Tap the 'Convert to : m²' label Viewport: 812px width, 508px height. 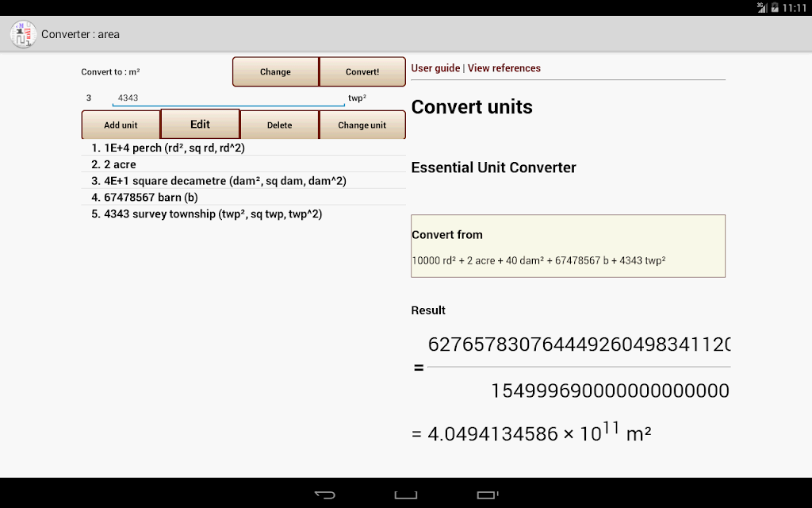[x=110, y=71]
